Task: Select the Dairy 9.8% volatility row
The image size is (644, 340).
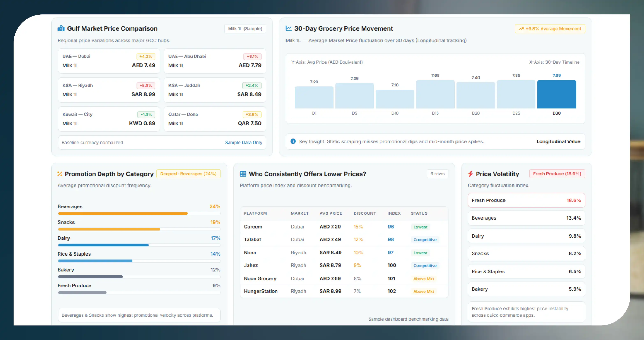Action: click(x=526, y=236)
